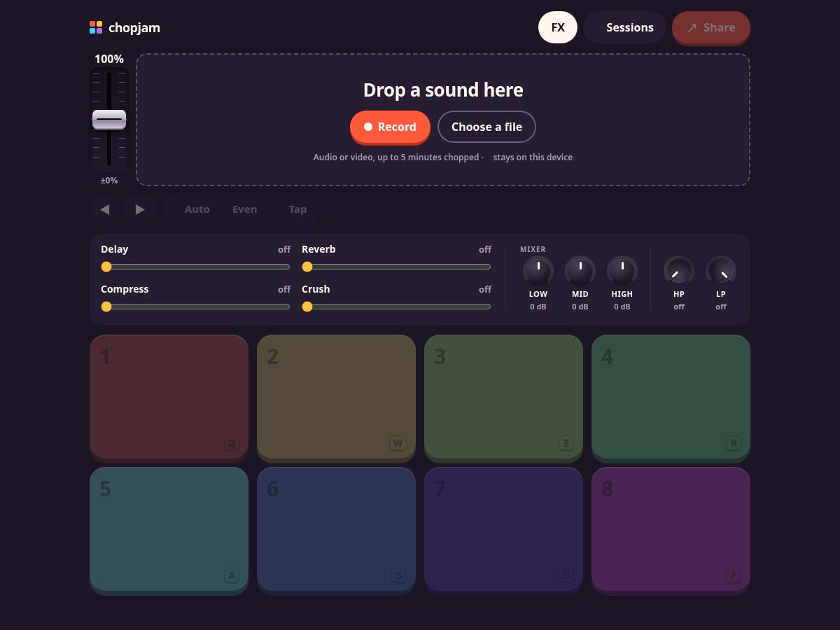Click the Compress "off" value

284,289
